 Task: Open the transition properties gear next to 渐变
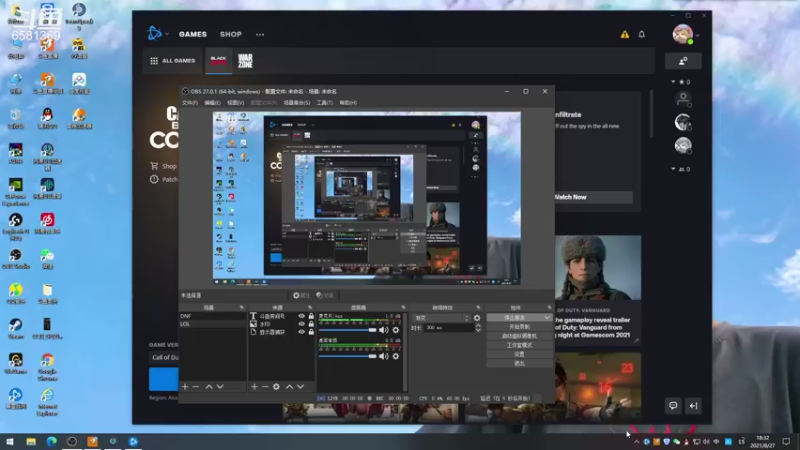[477, 318]
